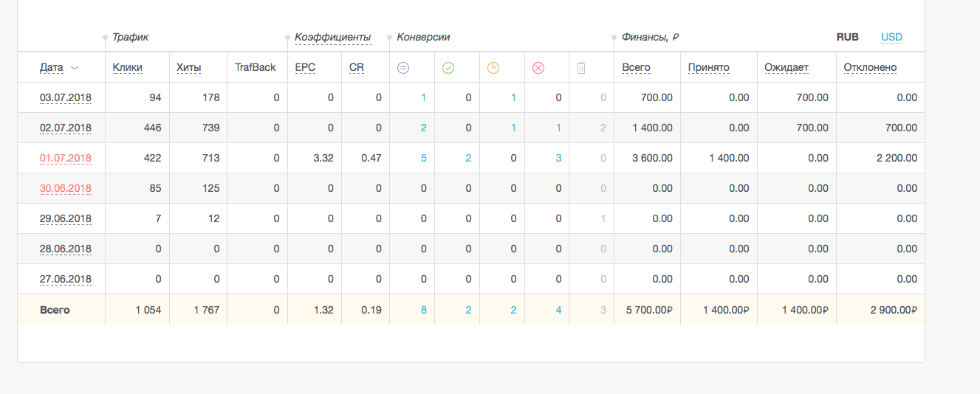The height and width of the screenshot is (394, 980).
Task: Select grand total 5 700.00₽
Action: (649, 310)
